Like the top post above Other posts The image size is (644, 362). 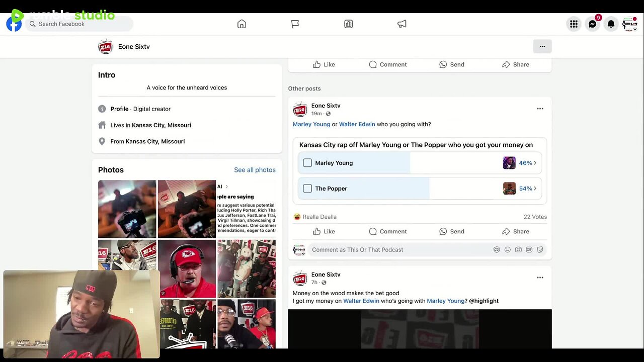tap(324, 64)
